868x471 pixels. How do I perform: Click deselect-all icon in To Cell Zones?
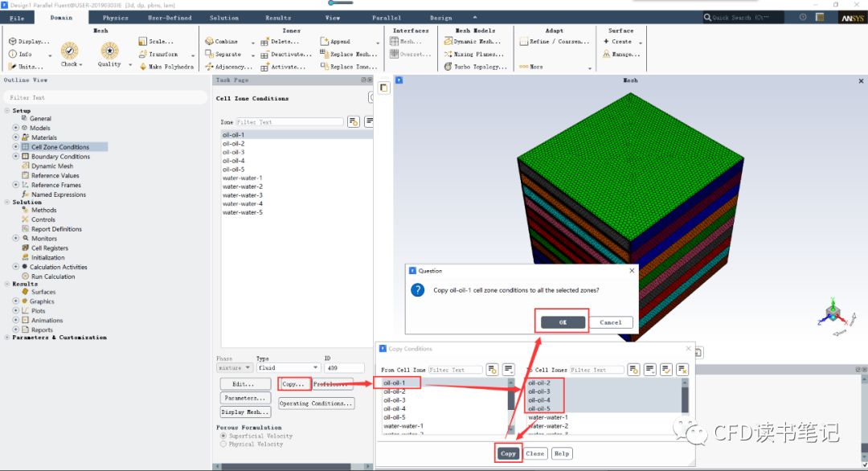point(682,370)
